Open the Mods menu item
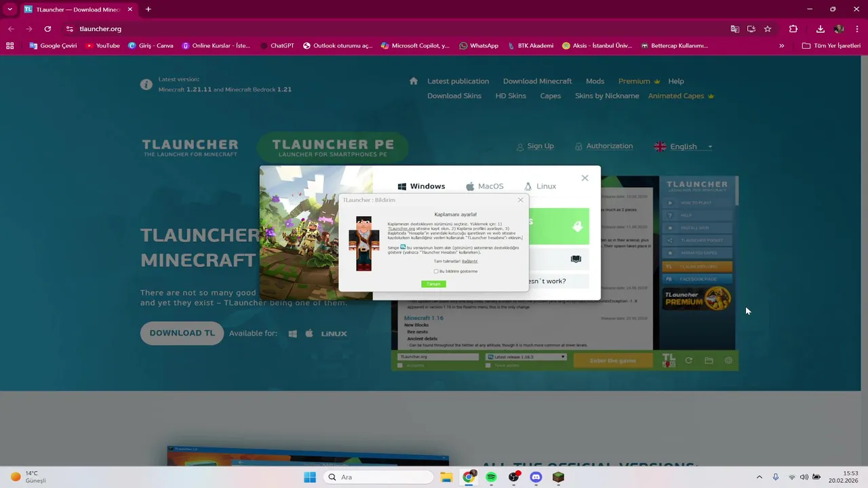The height and width of the screenshot is (488, 868). pyautogui.click(x=595, y=81)
